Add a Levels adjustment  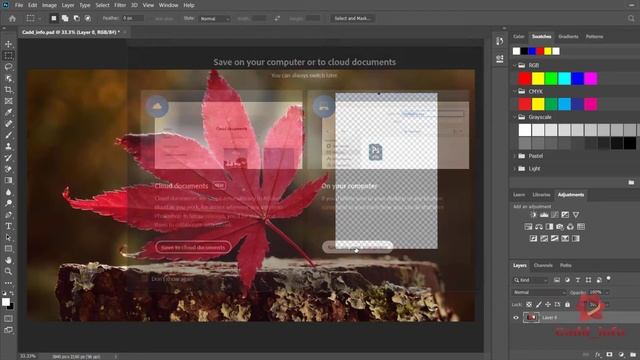[544, 215]
